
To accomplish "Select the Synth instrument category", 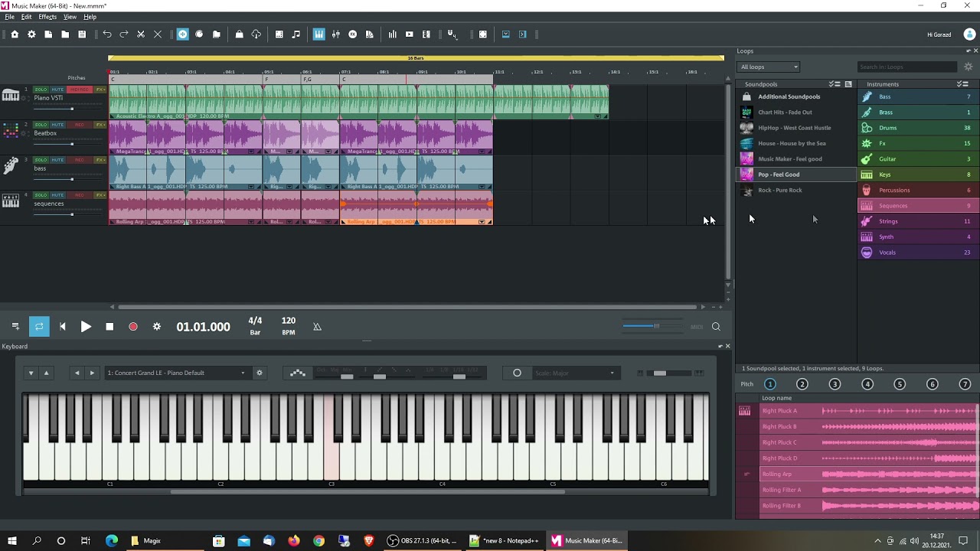I will pyautogui.click(x=918, y=236).
